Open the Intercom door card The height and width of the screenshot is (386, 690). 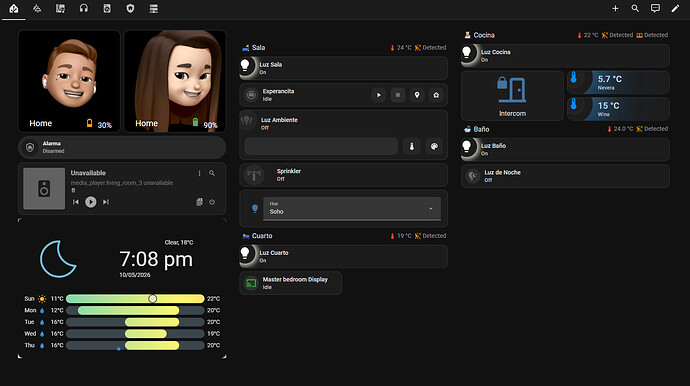point(512,96)
